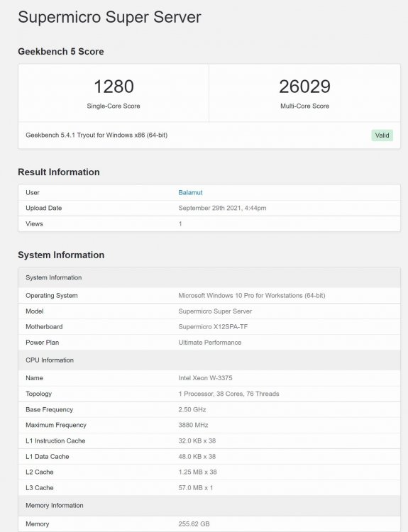Select the September 29th 2021 upload date
The width and height of the screenshot is (408, 532).
[222, 208]
